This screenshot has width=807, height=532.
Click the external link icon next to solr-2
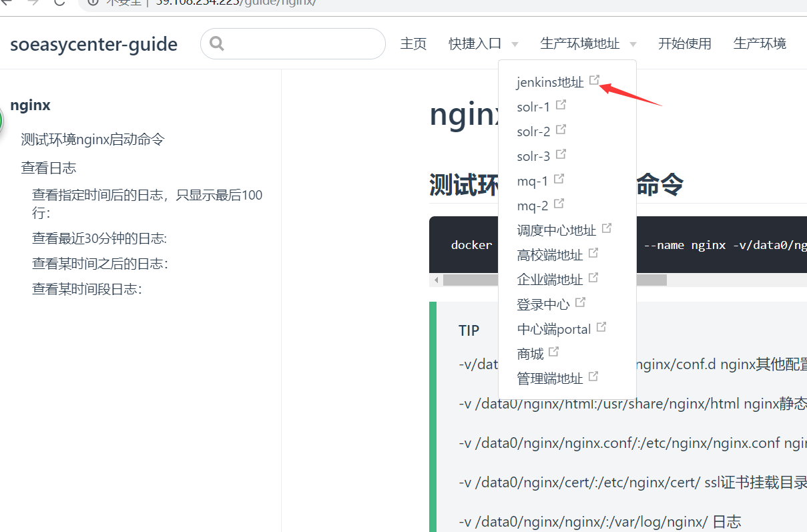[x=561, y=129]
